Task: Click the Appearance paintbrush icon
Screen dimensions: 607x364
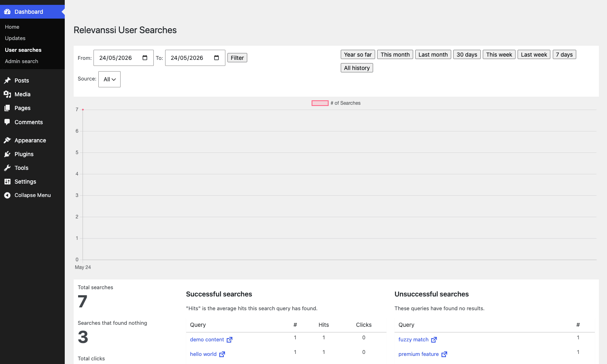Action: click(x=7, y=140)
